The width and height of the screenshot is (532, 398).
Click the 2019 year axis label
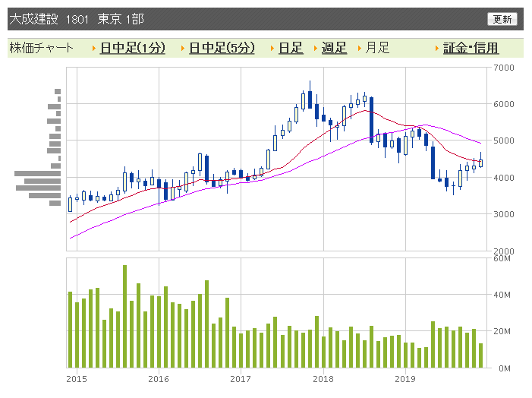[405, 379]
